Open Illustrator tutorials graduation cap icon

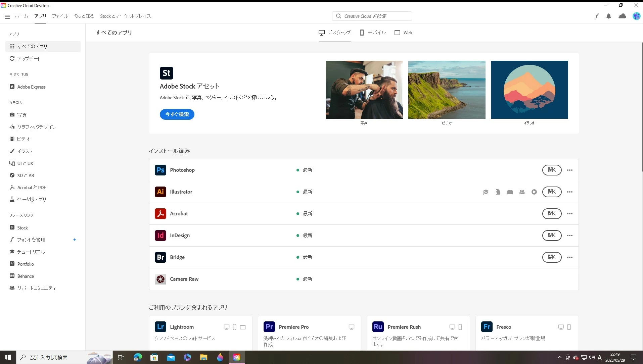tap(486, 192)
